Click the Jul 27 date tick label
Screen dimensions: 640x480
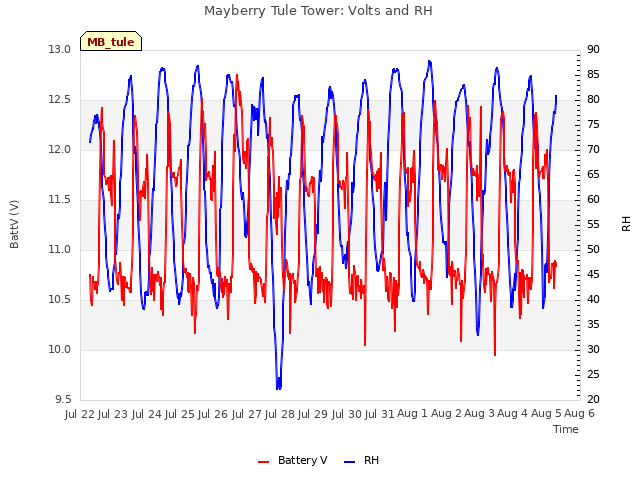(247, 414)
